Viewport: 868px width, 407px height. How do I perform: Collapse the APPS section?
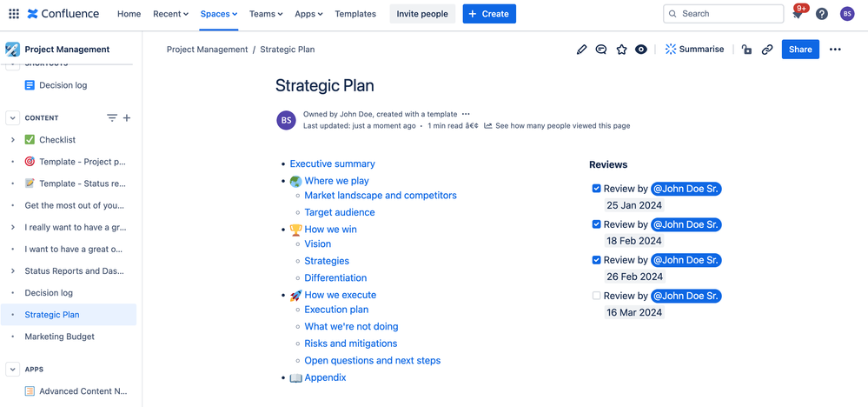tap(12, 369)
